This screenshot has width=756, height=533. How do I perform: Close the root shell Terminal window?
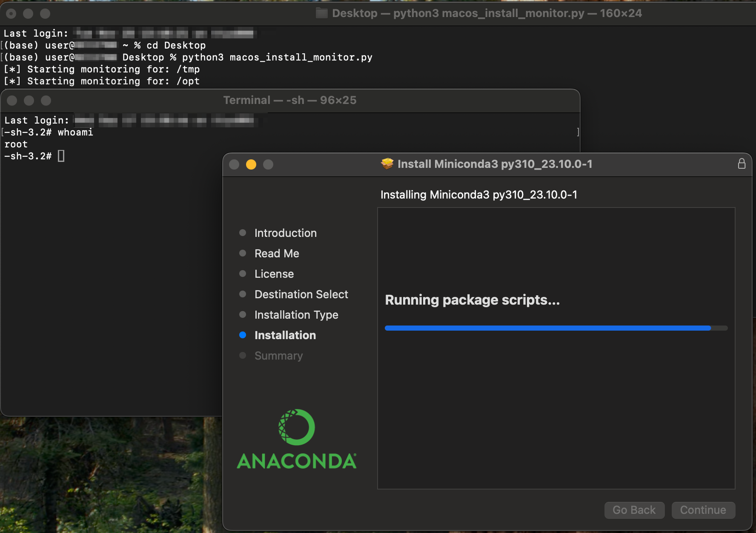[12, 101]
